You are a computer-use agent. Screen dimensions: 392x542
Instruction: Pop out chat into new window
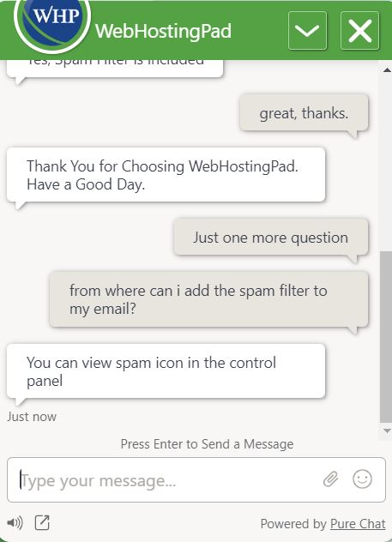[42, 522]
